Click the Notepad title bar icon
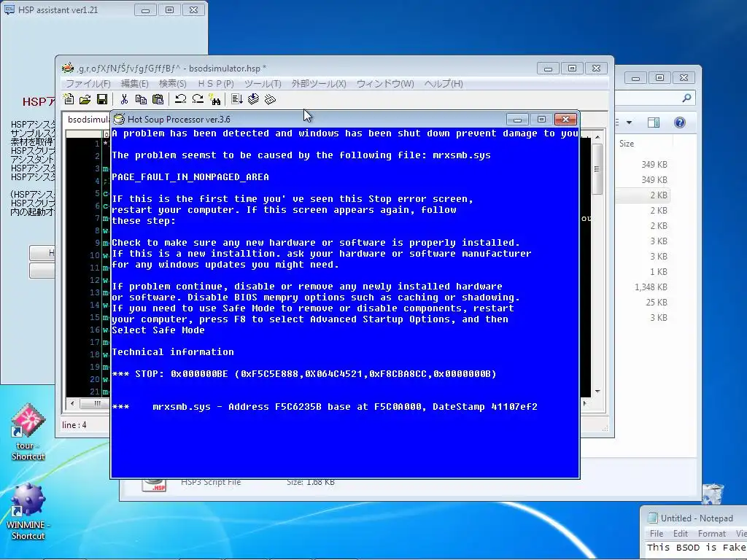 click(652, 518)
